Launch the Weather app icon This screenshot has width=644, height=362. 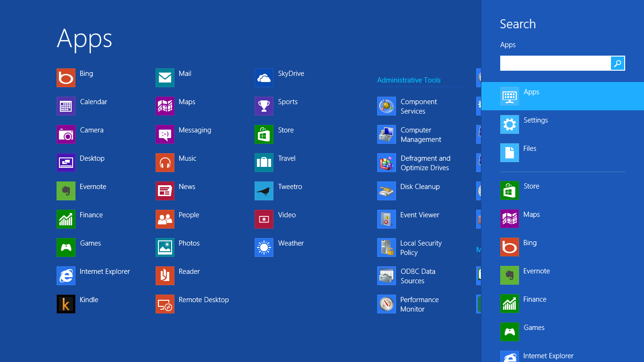(264, 247)
